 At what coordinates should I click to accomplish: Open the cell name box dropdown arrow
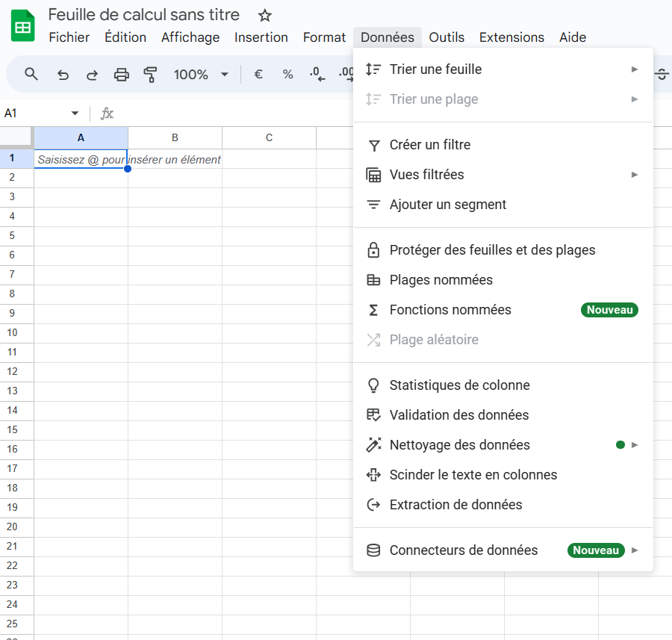pos(75,114)
